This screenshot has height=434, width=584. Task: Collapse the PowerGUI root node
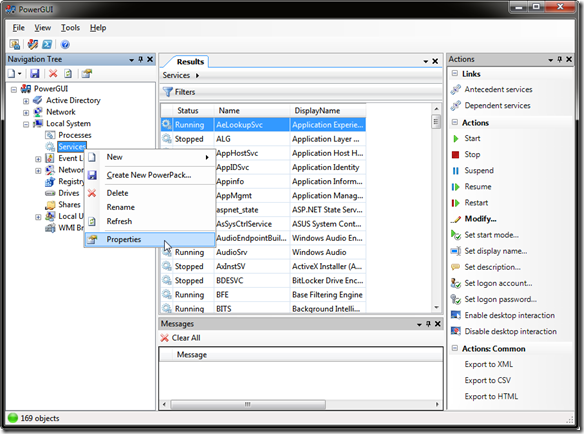(14, 90)
